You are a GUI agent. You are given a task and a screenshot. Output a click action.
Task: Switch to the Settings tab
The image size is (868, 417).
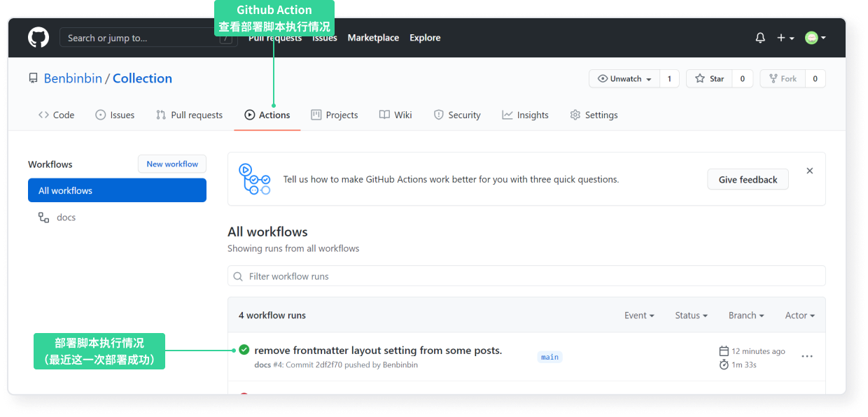point(594,115)
